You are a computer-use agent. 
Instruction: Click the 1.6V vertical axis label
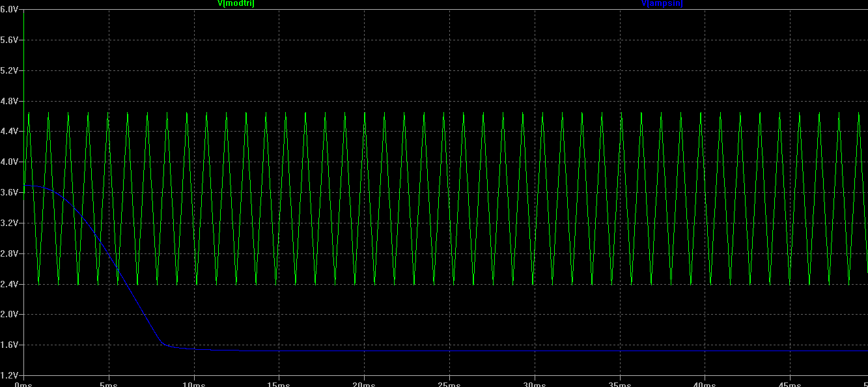click(10, 344)
